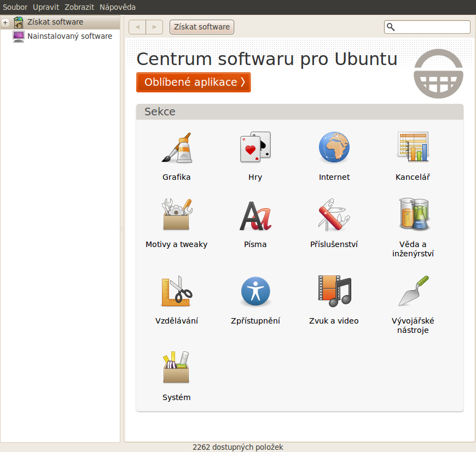Open the Soubor menu
476x452 pixels.
click(x=15, y=7)
